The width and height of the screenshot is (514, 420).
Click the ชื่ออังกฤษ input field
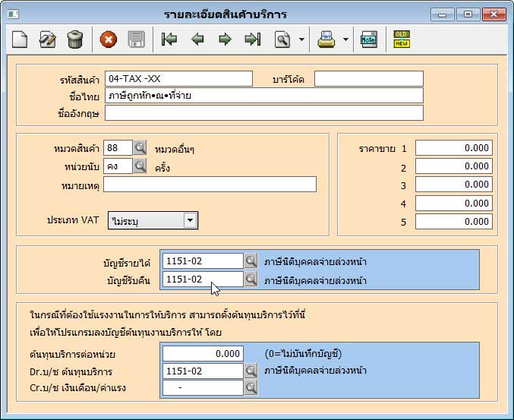click(x=264, y=113)
